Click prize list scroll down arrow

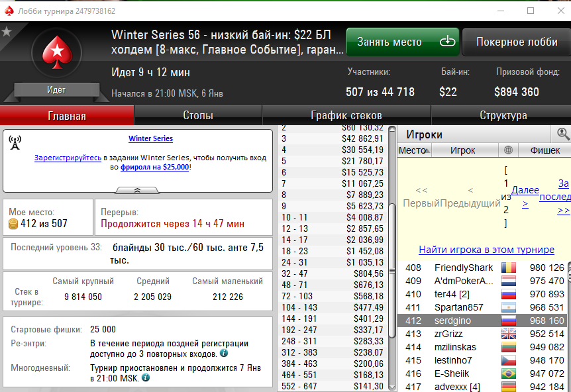click(x=392, y=387)
